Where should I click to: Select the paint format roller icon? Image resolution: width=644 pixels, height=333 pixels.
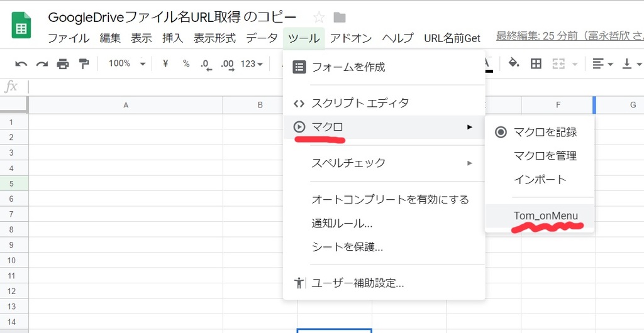click(84, 63)
